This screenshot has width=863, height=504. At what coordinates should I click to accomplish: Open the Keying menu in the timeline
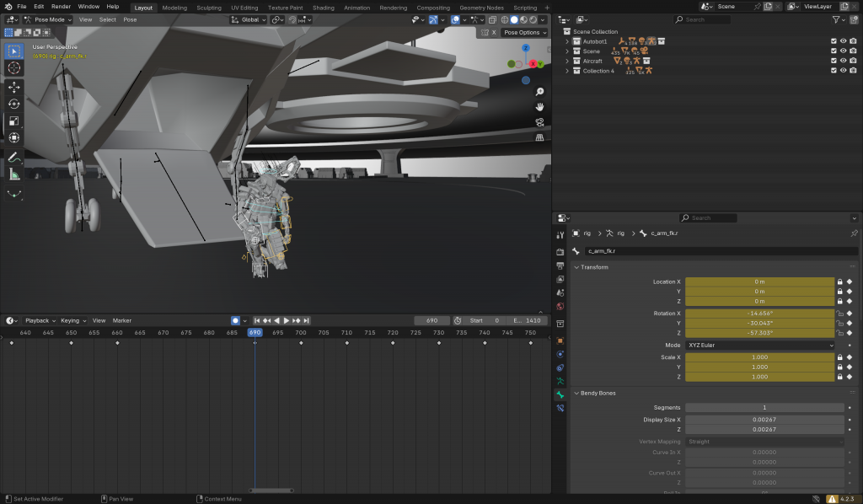pyautogui.click(x=71, y=320)
